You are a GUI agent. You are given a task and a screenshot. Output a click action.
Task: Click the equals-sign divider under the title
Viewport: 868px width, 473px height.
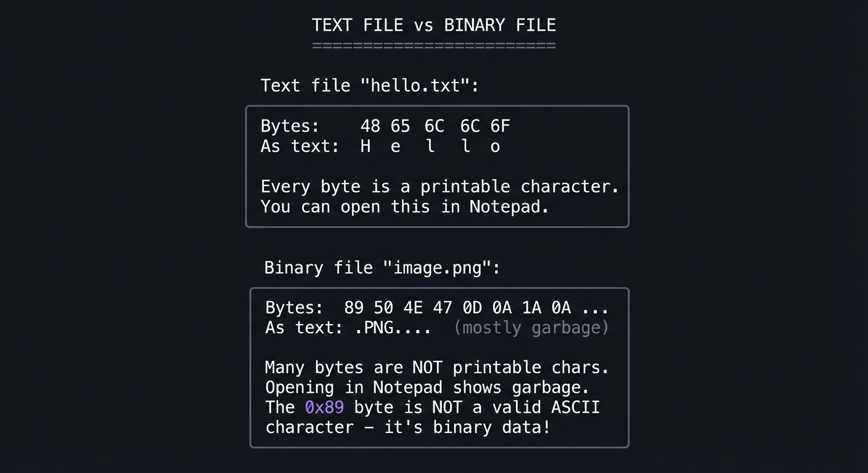(433, 46)
